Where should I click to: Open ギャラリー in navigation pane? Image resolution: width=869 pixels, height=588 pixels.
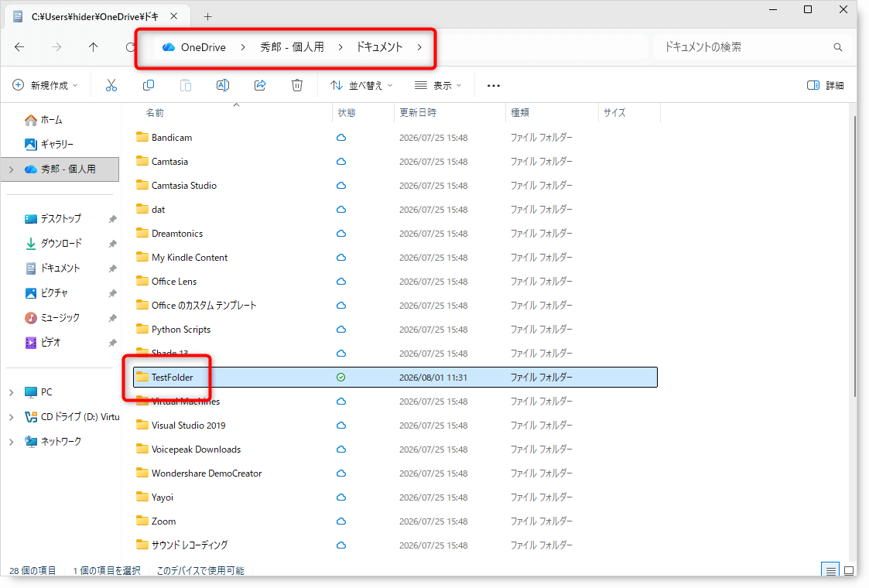coord(49,144)
